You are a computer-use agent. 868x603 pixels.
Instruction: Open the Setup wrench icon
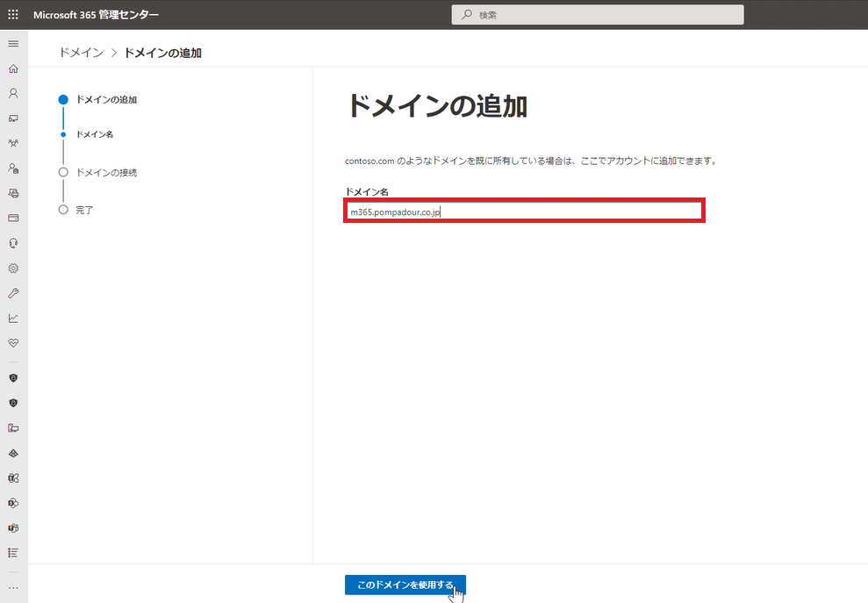13,293
